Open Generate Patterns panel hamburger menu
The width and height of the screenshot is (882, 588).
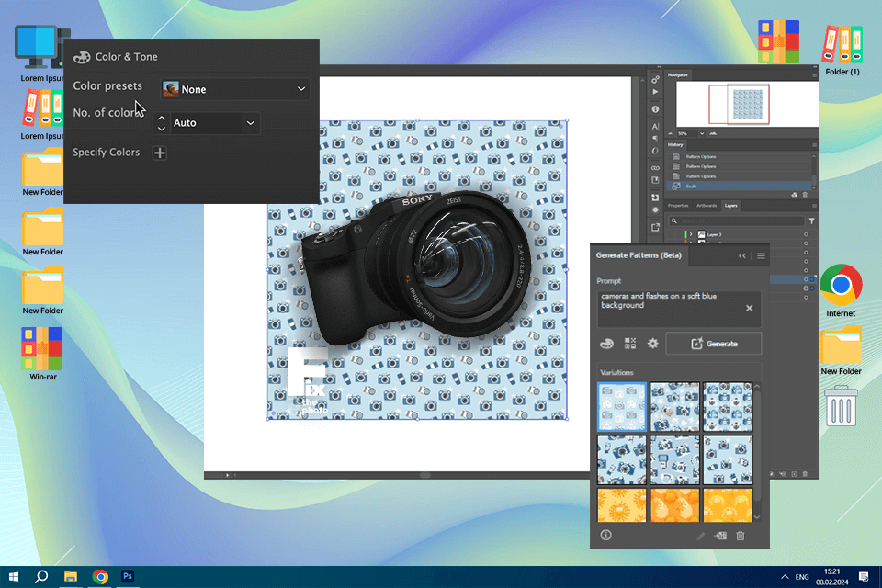(761, 256)
